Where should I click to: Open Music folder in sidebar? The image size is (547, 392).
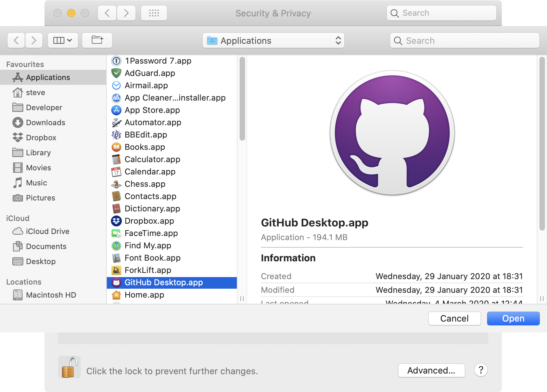(x=53, y=183)
